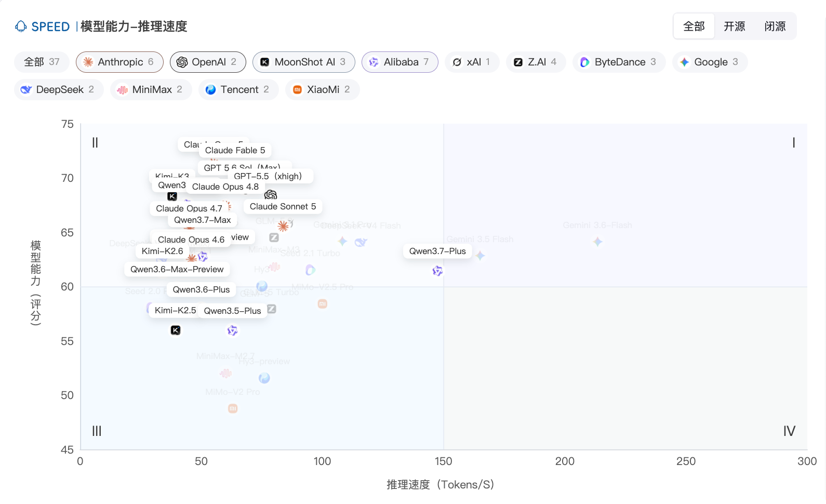Click the Kimi-K2.6 label
The width and height of the screenshot is (826, 504).
(x=163, y=251)
